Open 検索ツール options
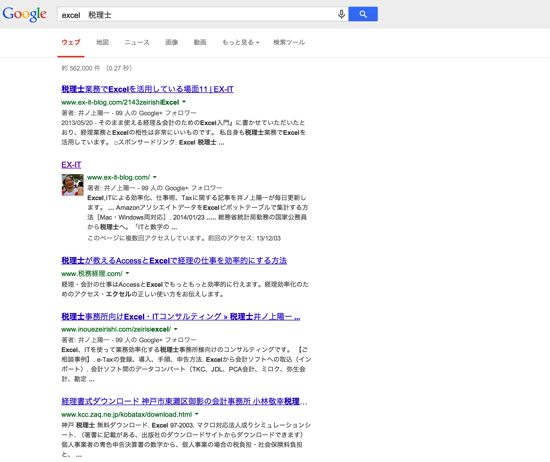This screenshot has width=550, height=462. (289, 42)
